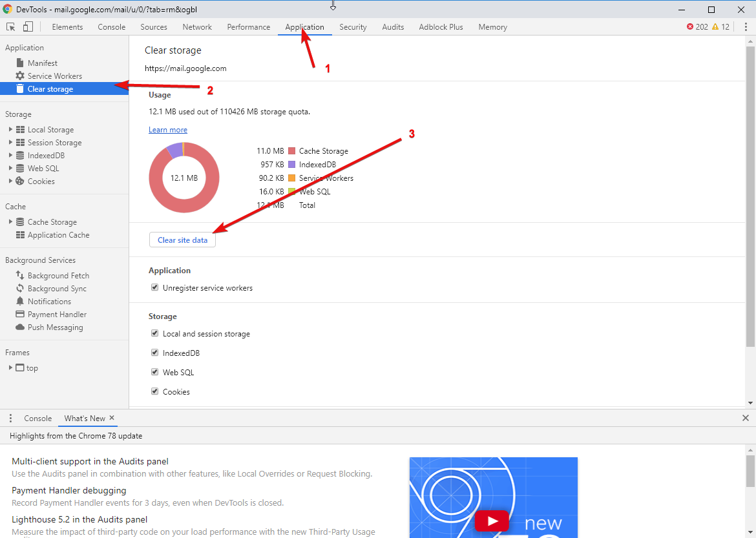Uncheck the Web SQL checkbox
This screenshot has height=538, width=756.
pos(155,371)
